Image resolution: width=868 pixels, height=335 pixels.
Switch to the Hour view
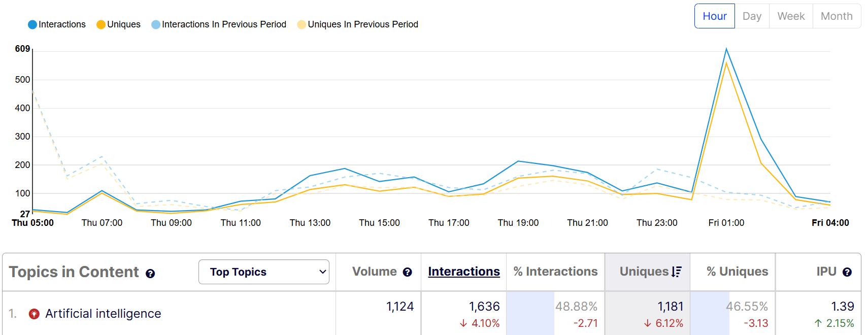point(714,16)
